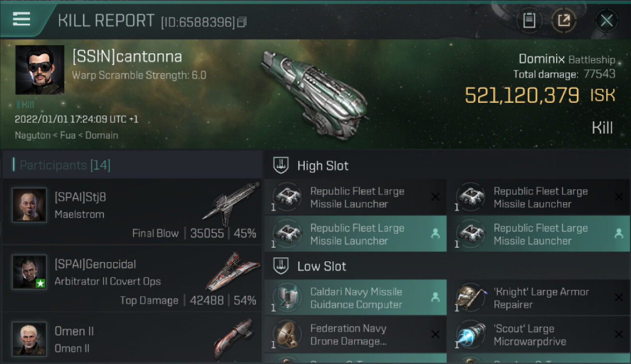Open Omen II participant portrait
The width and height of the screenshot is (631, 364).
(x=30, y=338)
